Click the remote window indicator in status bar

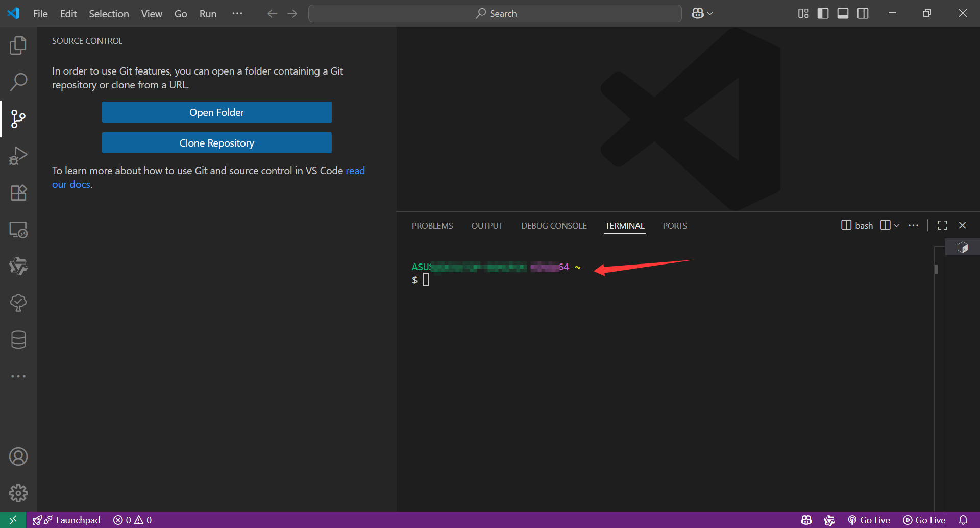point(13,520)
